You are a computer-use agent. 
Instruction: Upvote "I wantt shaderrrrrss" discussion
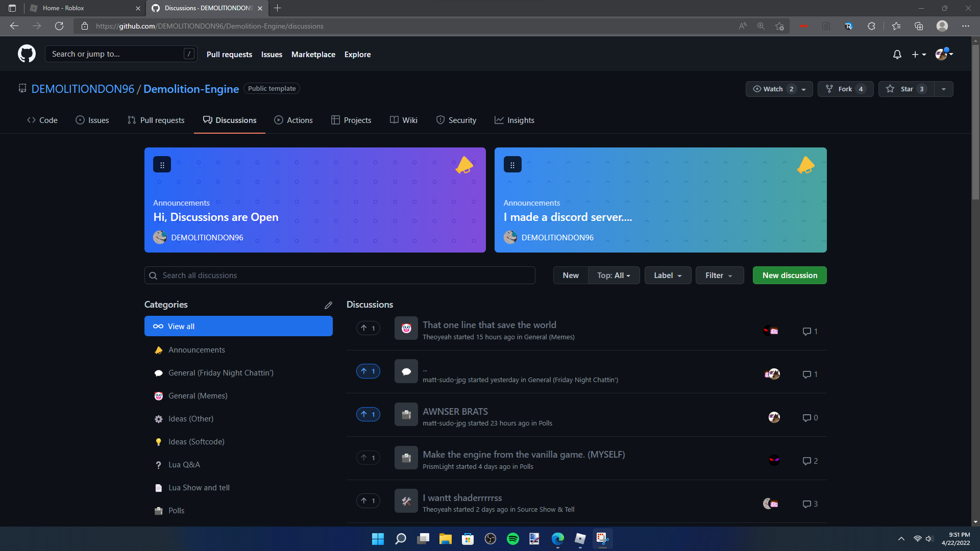click(368, 500)
